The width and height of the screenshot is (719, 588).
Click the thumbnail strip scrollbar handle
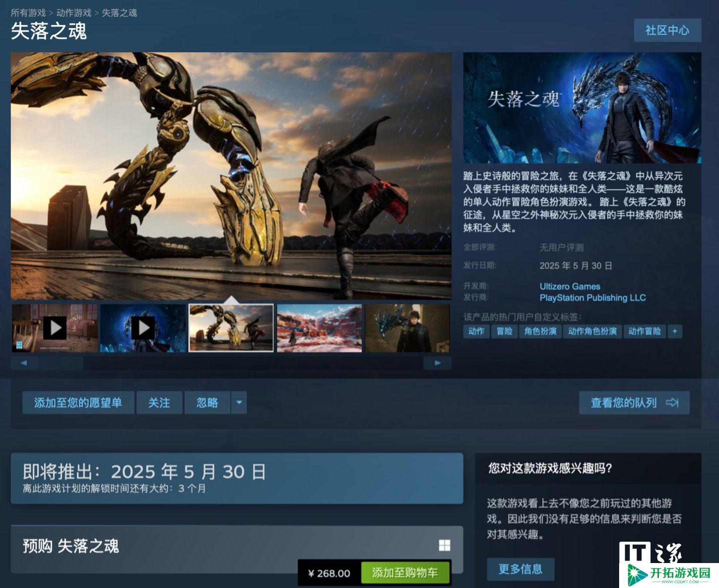61,363
